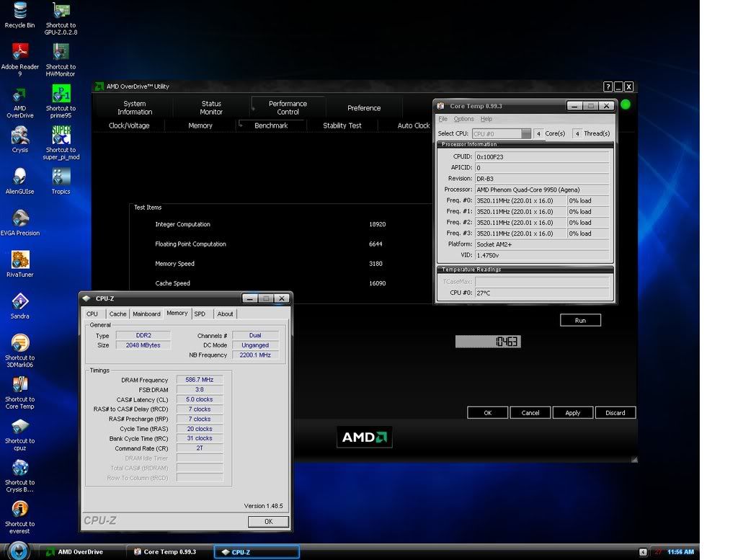Click Cancel in AMD OverDrive
The image size is (738, 560).
tap(530, 413)
